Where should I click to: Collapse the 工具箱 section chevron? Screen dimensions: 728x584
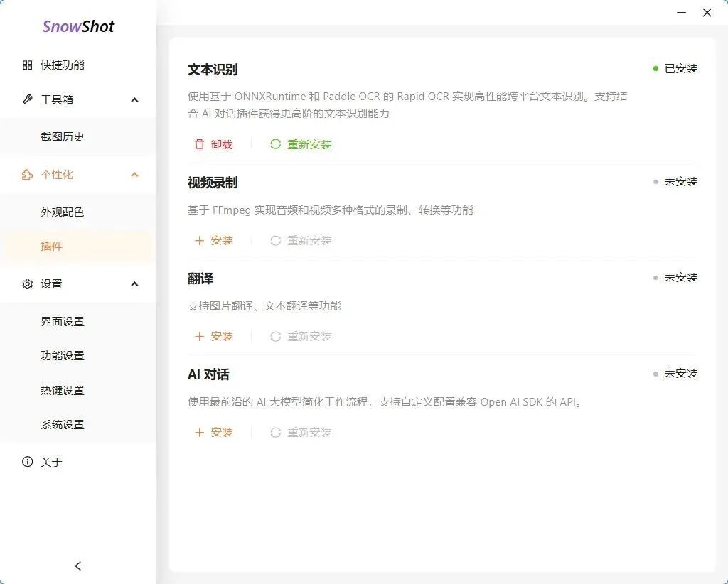[134, 100]
